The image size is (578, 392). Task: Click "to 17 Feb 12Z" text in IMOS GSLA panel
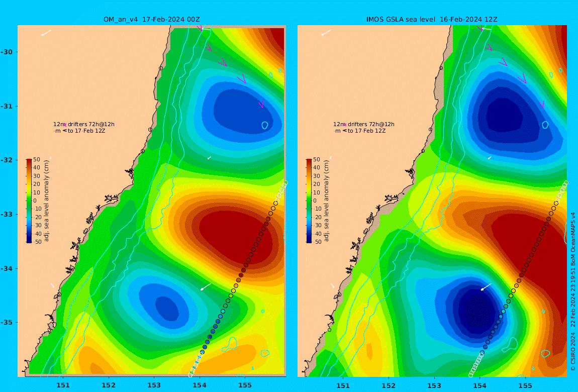367,131
